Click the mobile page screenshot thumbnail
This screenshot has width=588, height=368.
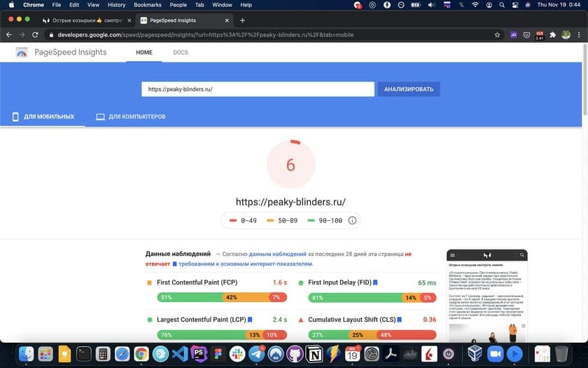[486, 296]
